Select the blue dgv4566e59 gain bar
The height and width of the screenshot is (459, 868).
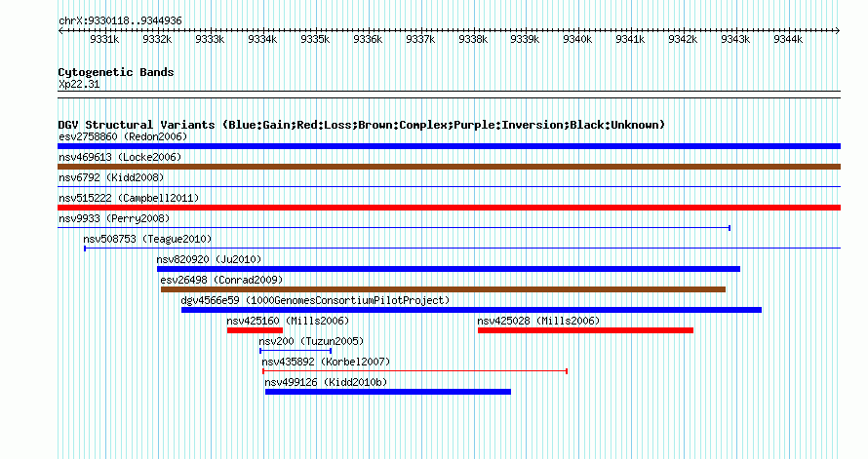tap(471, 310)
